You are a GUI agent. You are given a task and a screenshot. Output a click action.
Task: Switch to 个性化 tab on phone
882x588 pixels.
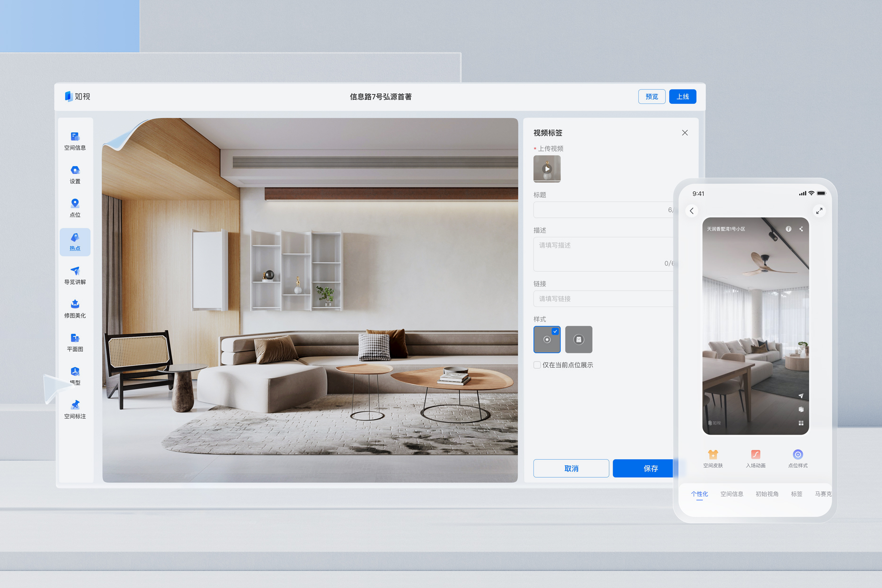699,494
